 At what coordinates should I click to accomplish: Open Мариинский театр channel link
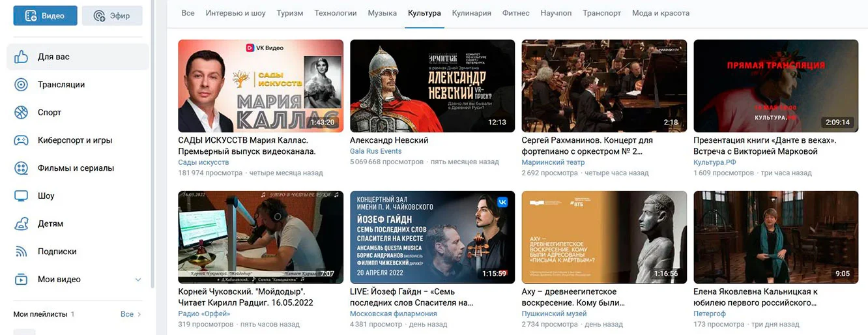(x=553, y=162)
